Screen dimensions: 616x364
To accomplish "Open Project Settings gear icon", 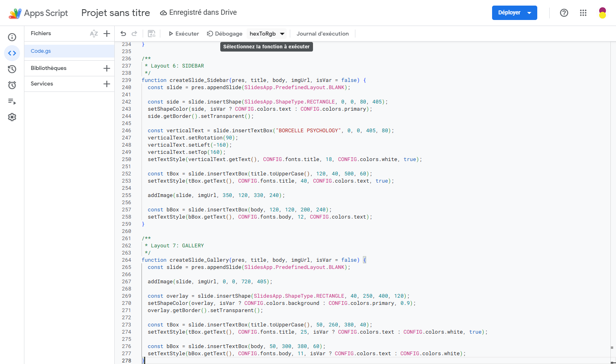I will (12, 117).
